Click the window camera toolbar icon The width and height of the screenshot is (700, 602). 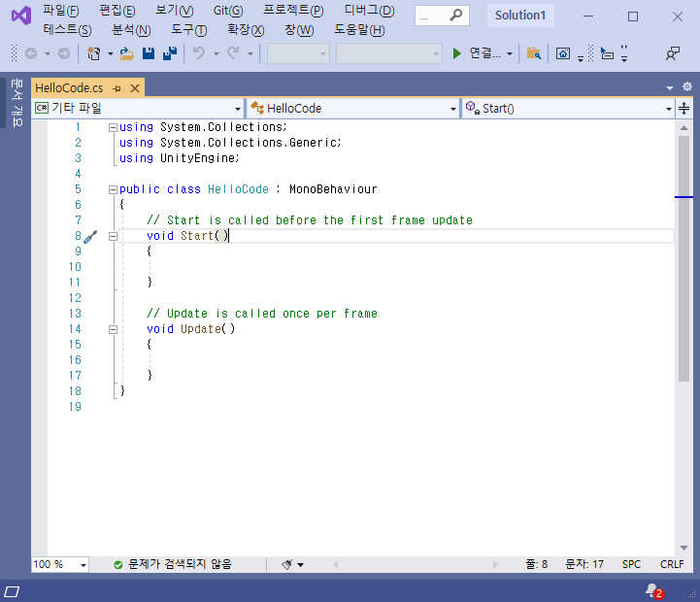click(562, 53)
